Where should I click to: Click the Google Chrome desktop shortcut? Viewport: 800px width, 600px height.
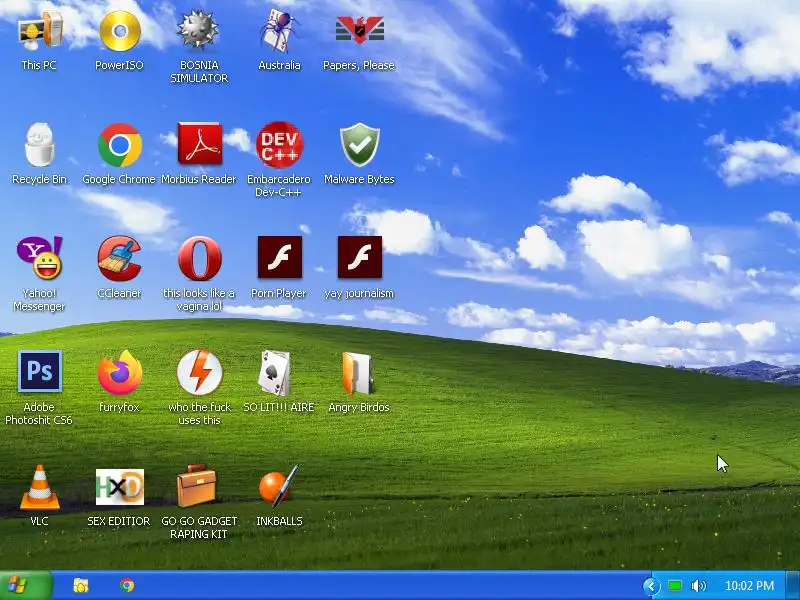tap(119, 145)
